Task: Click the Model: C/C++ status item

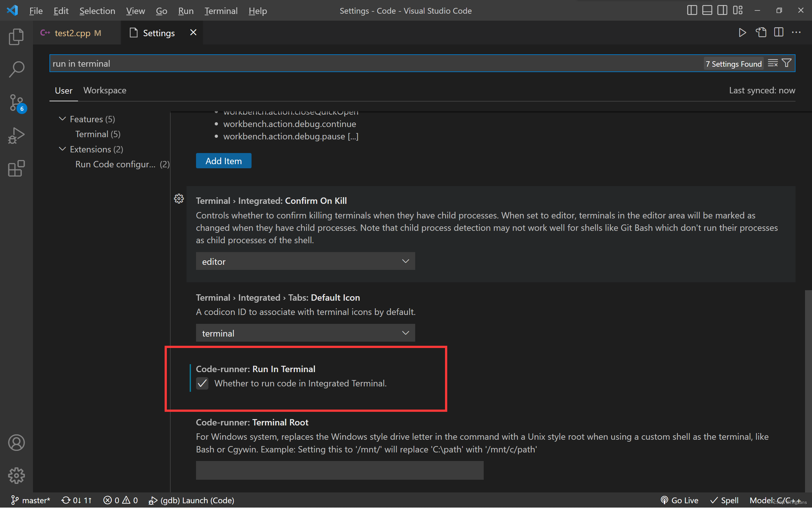Action: [775, 500]
